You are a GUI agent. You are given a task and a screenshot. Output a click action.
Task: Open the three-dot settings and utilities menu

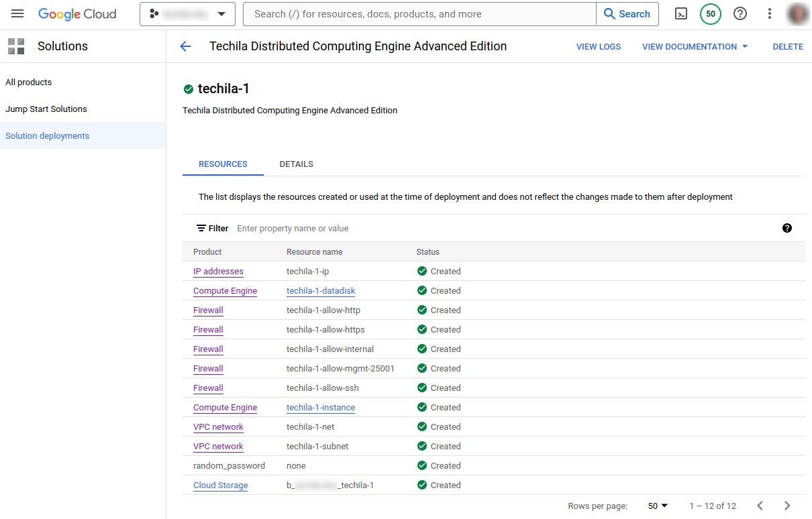pos(770,14)
